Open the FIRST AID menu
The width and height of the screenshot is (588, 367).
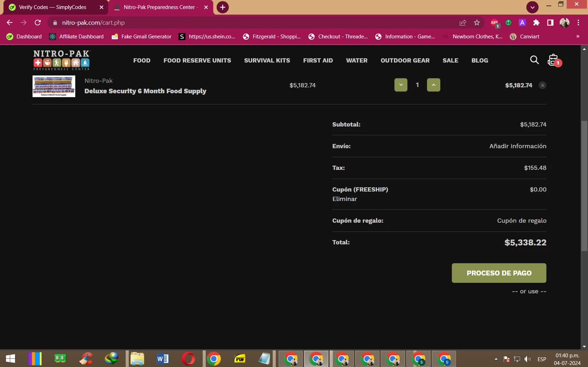click(318, 60)
